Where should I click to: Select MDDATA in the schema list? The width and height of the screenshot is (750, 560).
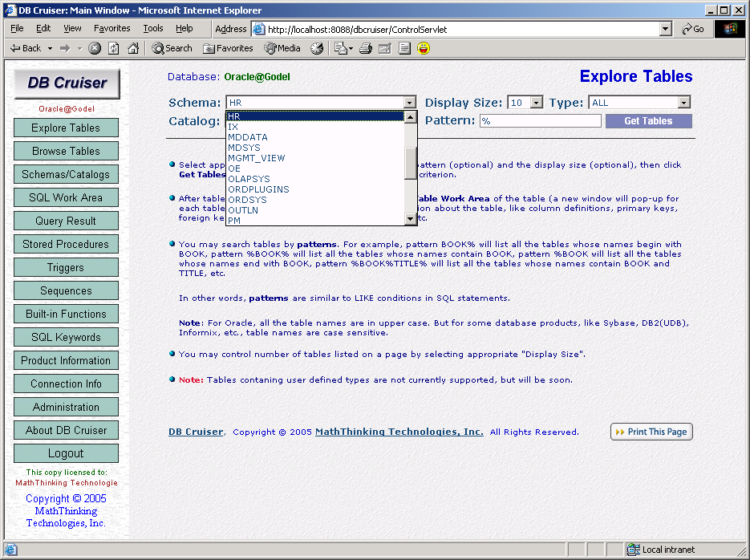[315, 137]
